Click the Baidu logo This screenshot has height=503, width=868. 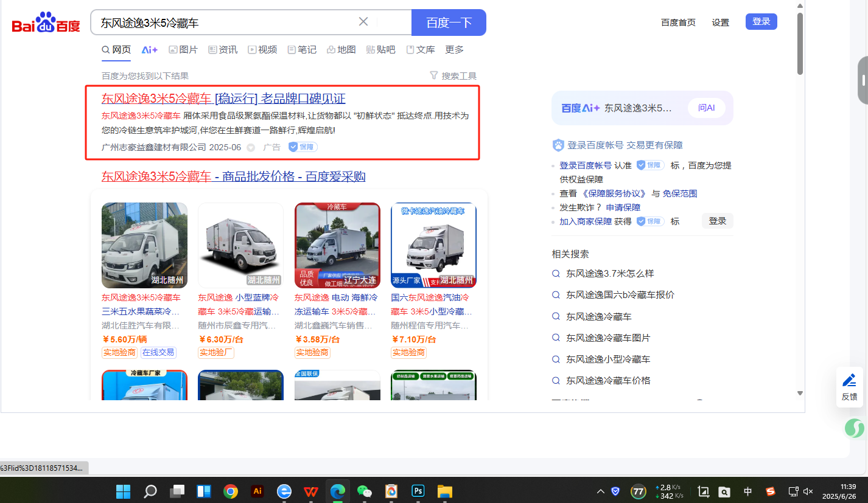46,24
